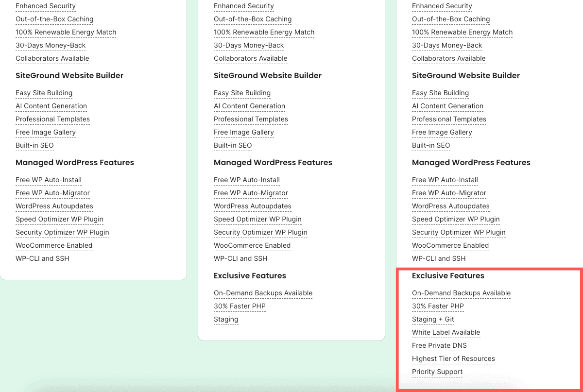
Task: Click Free WP Auto-Migrator in the middle column
Action: (251, 193)
